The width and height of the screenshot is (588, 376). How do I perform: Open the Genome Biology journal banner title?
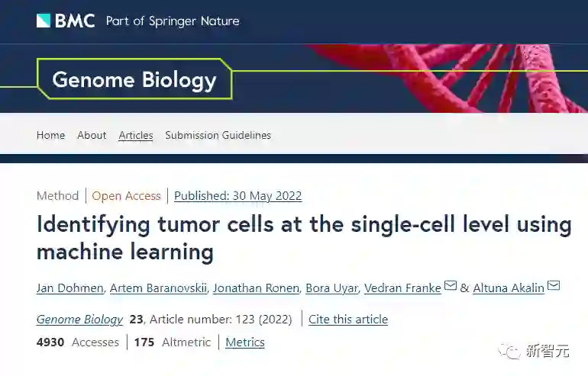[134, 79]
